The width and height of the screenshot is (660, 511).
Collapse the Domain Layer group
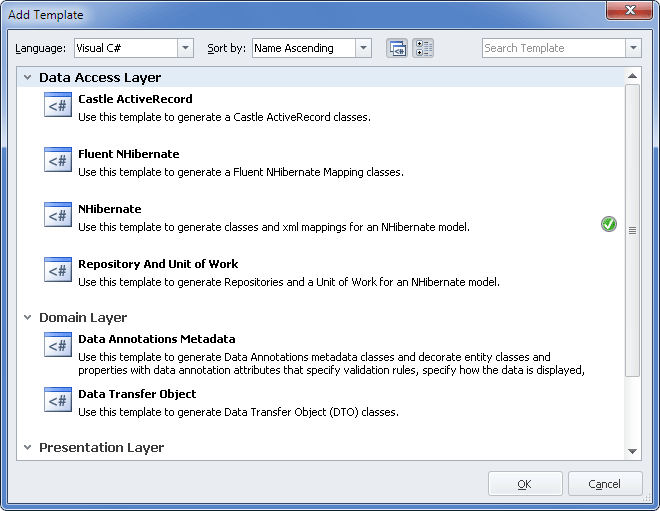click(x=27, y=317)
